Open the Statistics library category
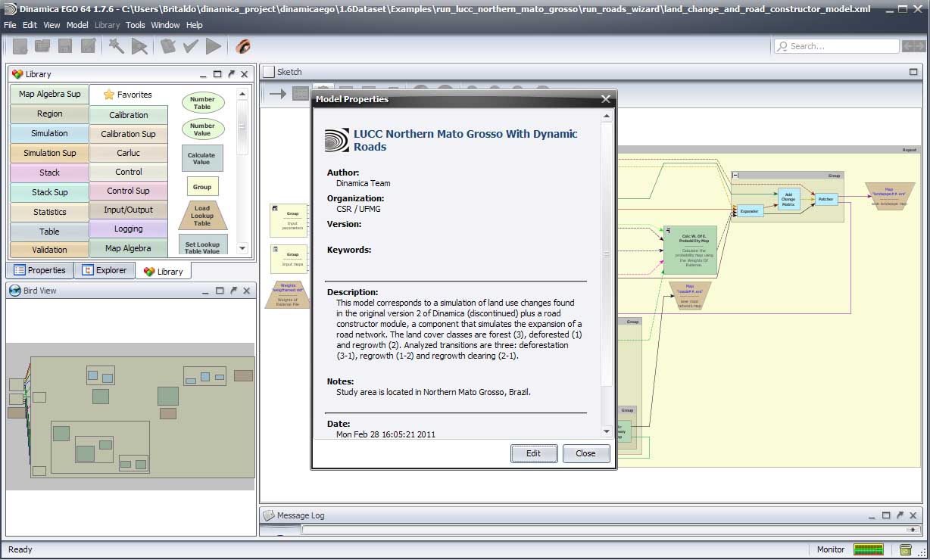 coord(49,212)
